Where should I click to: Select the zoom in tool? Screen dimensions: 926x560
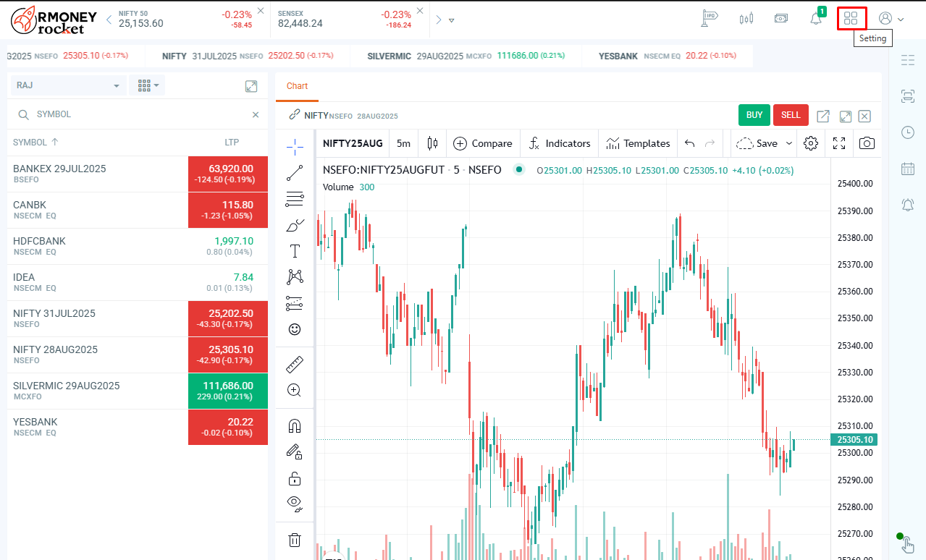click(295, 391)
